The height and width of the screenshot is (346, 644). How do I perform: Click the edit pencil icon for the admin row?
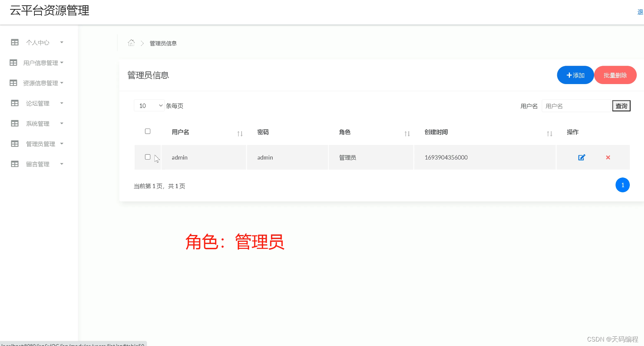coord(582,157)
